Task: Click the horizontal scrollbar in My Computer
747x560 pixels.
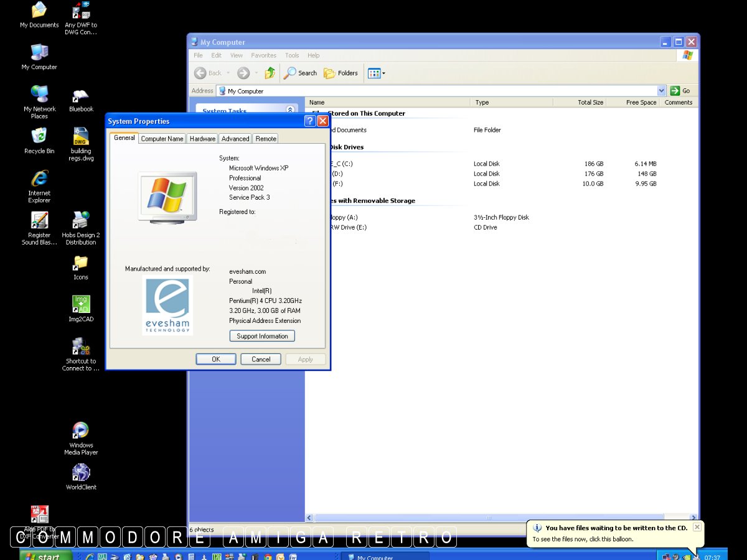Action: (x=489, y=518)
